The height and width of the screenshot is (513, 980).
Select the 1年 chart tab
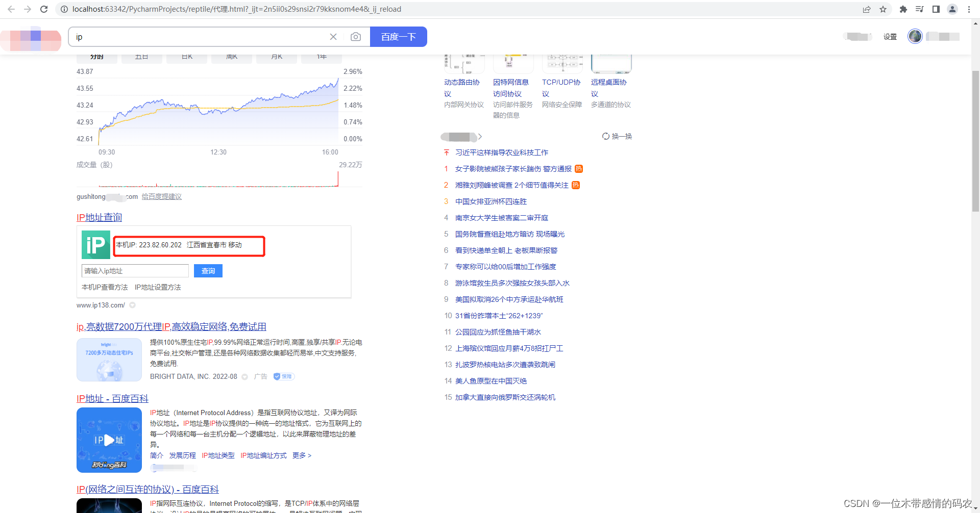pos(322,58)
